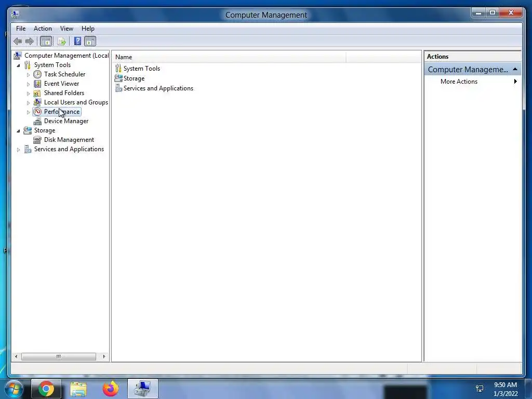Select Task Scheduler label in tree
This screenshot has width=532, height=399.
[x=64, y=74]
